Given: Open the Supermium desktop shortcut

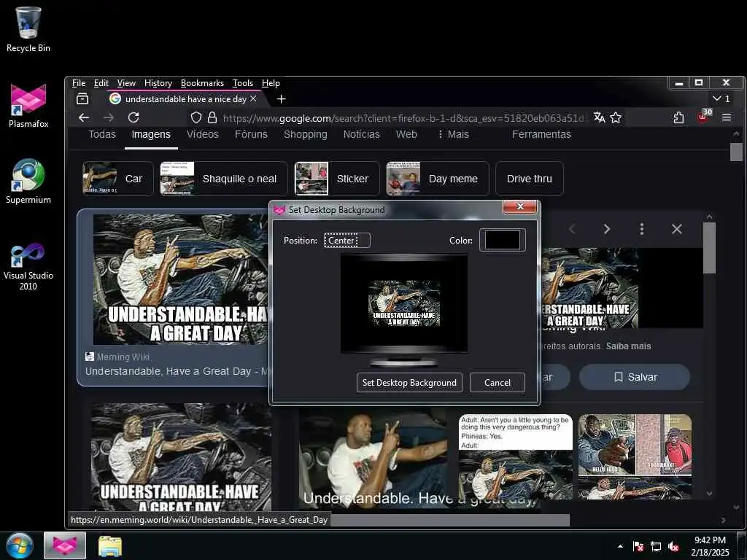Looking at the screenshot, I should click(28, 181).
